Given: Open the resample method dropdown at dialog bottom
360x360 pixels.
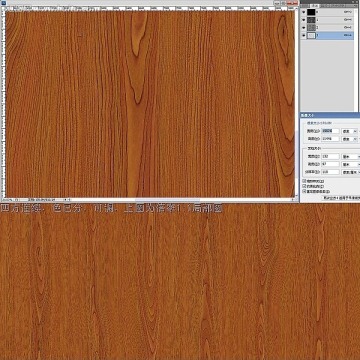Looking at the screenshot, I should click(x=341, y=198).
